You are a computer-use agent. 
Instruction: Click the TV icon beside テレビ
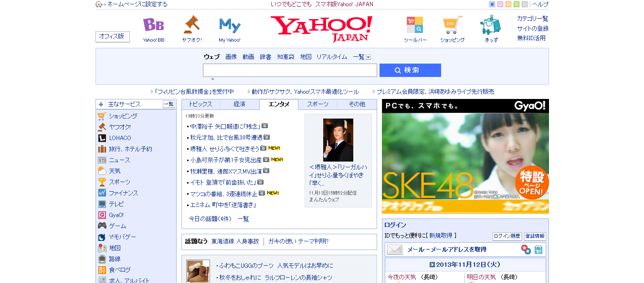102,204
